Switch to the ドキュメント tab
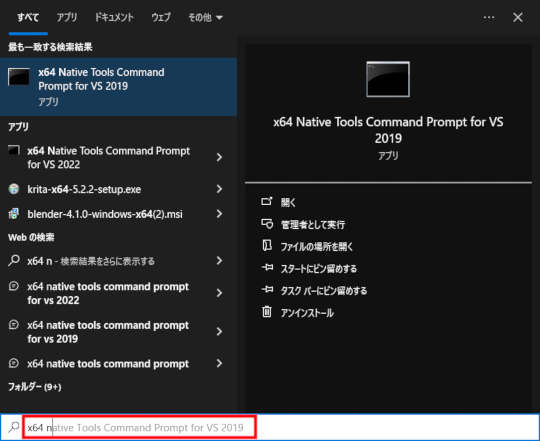This screenshot has width=540, height=441. (x=114, y=17)
